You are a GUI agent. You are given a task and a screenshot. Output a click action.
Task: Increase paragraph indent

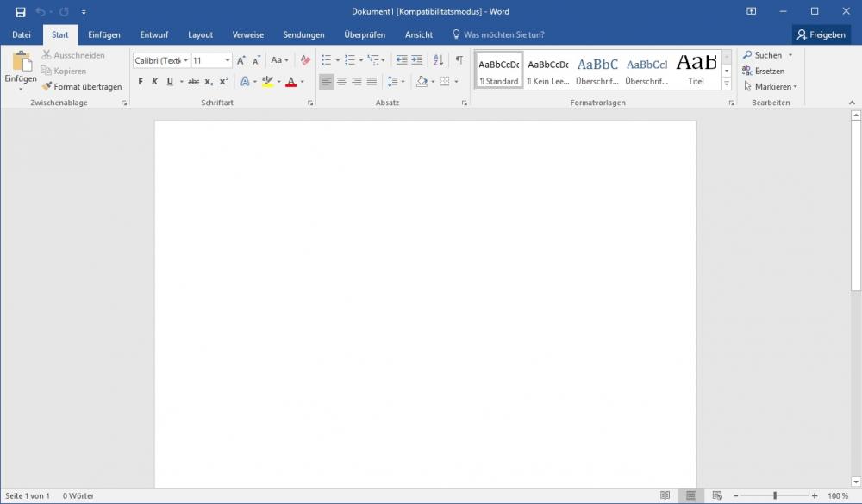417,60
